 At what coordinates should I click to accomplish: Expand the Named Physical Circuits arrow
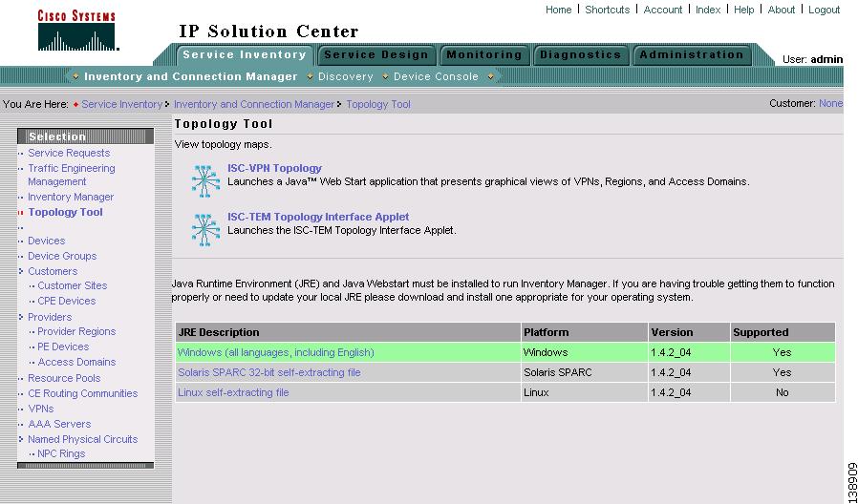(x=21, y=439)
